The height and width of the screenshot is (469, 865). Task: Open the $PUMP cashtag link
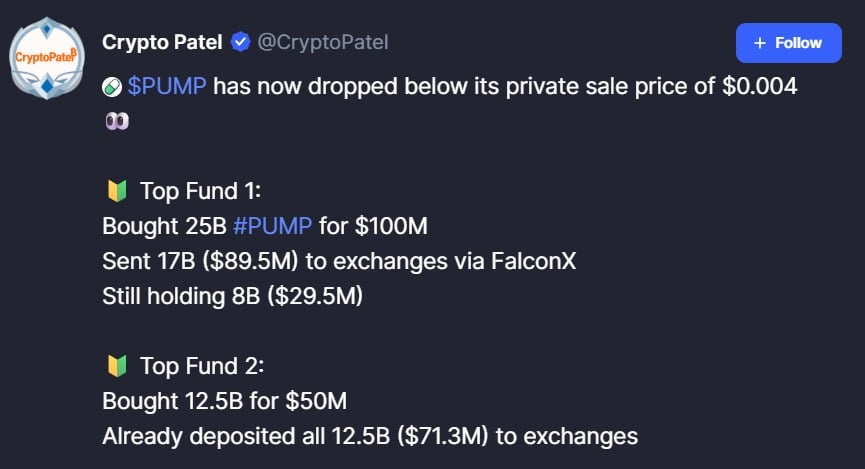click(167, 87)
